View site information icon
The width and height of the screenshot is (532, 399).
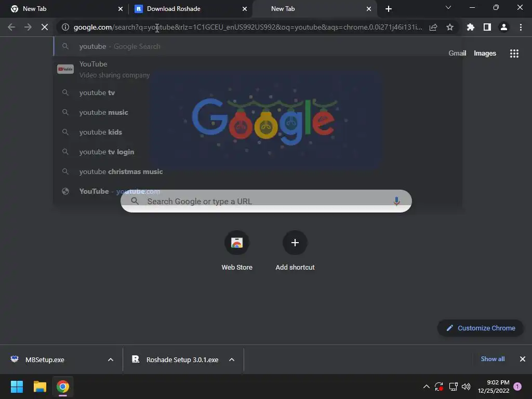click(65, 27)
